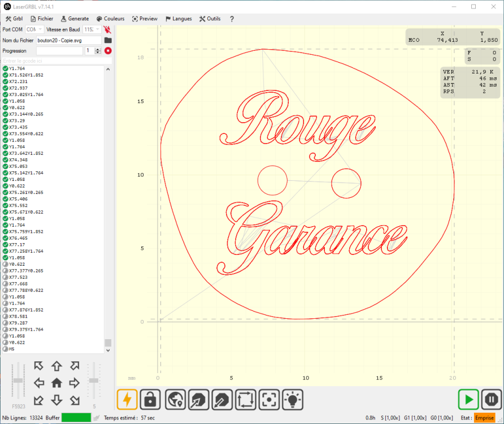This screenshot has width=504, height=424.
Task: Jog to home with the house icon
Action: pos(57,383)
